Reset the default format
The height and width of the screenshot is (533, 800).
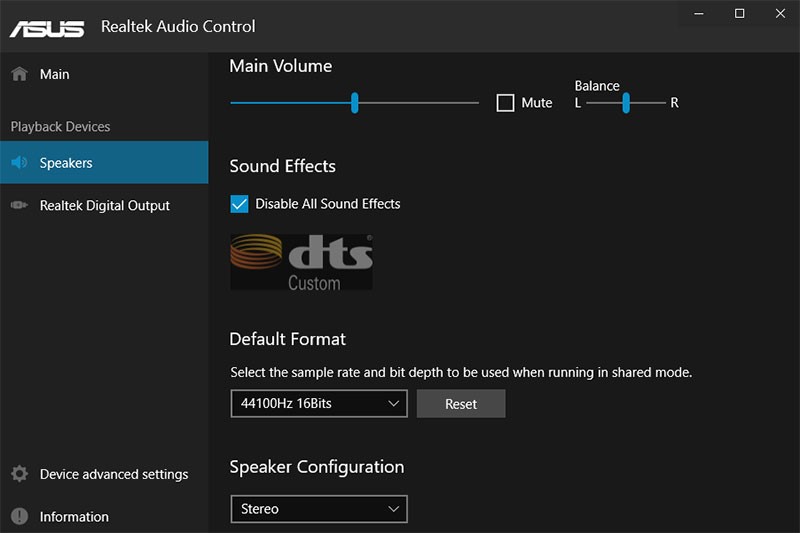461,403
